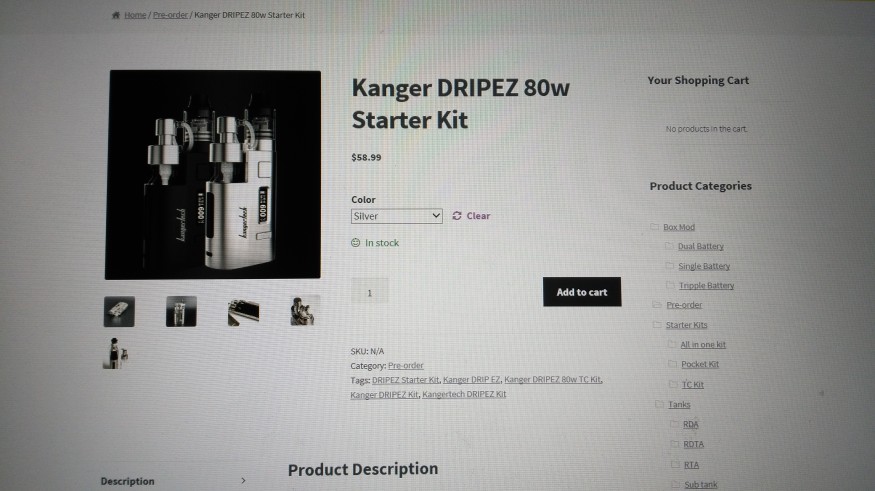This screenshot has width=875, height=491.
Task: Open the RDTA category link
Action: point(694,444)
